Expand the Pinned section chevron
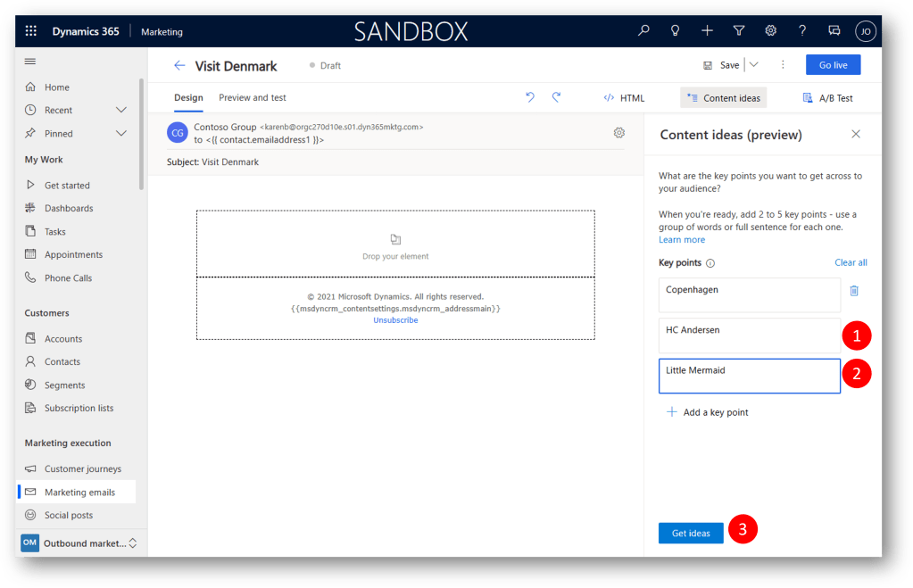This screenshot has height=588, width=913. coord(121,133)
